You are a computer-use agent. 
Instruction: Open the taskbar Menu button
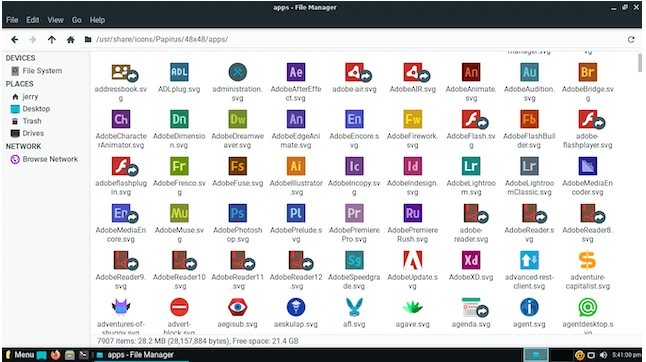[20, 355]
